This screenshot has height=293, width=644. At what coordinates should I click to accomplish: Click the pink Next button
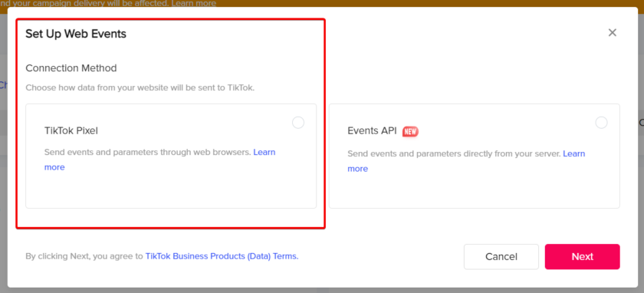point(583,257)
